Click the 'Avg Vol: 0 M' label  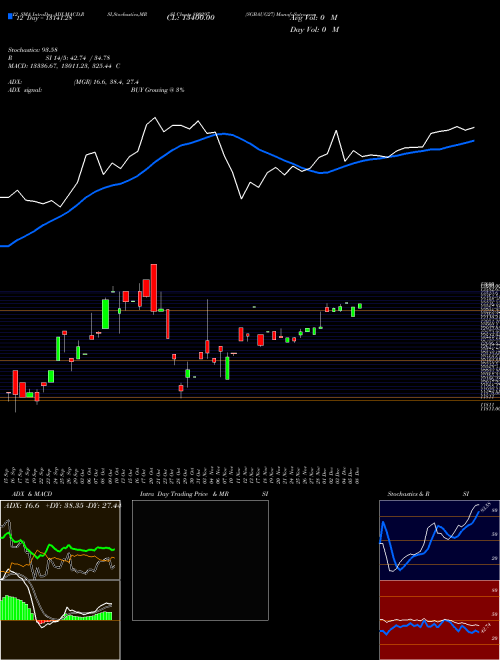(314, 18)
